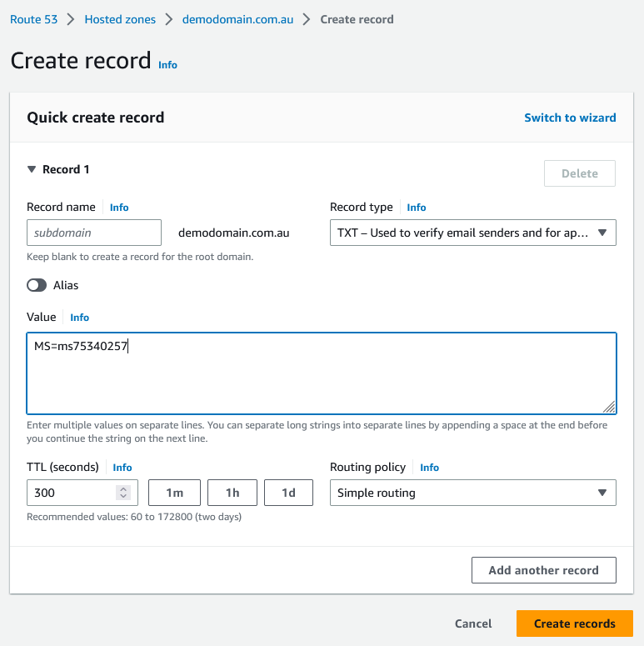This screenshot has height=646, width=644.
Task: Adjust TTL using the stepper arrows
Action: (x=123, y=493)
